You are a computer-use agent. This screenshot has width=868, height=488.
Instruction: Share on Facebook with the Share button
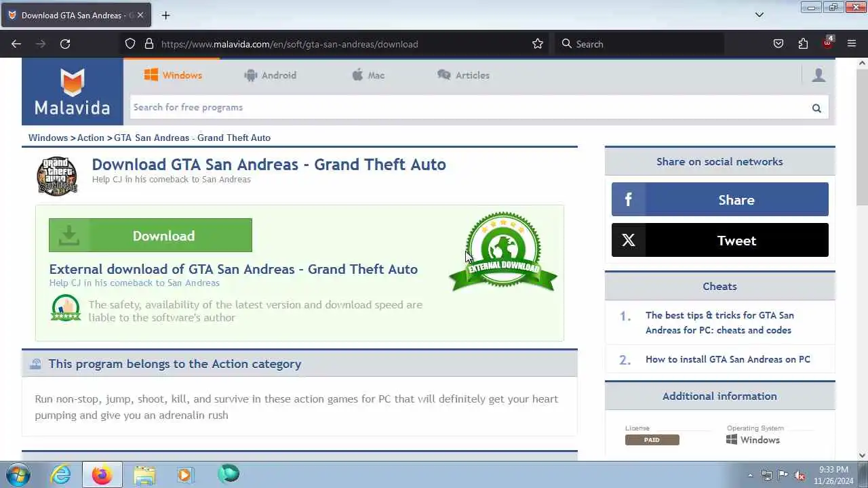(720, 199)
